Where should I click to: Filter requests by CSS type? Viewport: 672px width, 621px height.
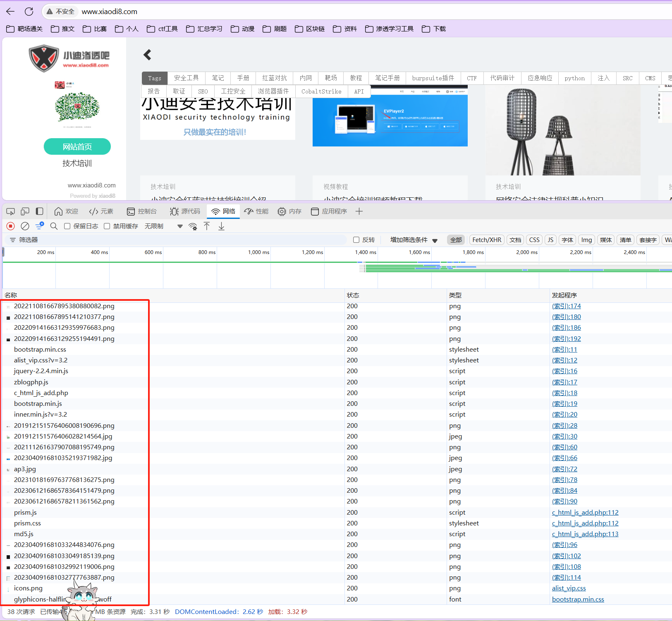point(534,240)
